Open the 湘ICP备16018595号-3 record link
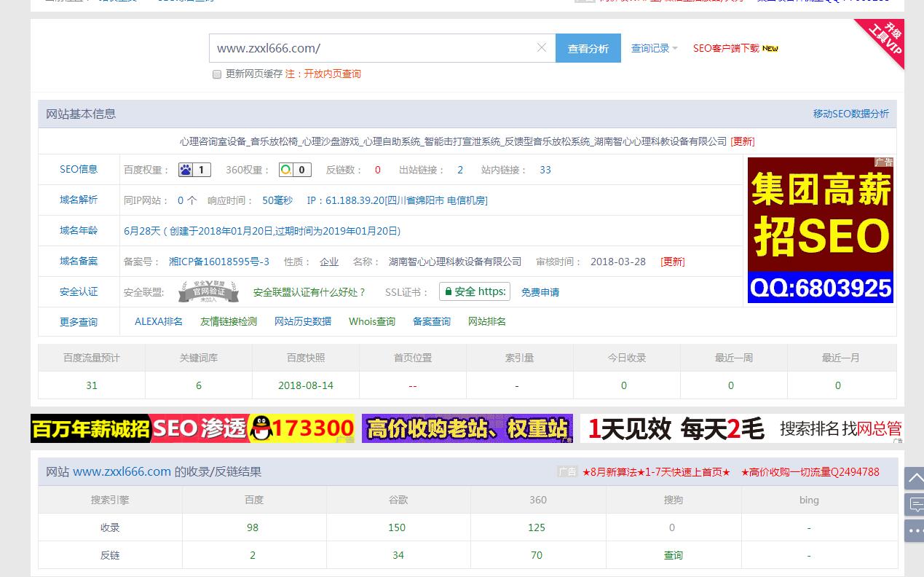924x577 pixels. [x=219, y=262]
